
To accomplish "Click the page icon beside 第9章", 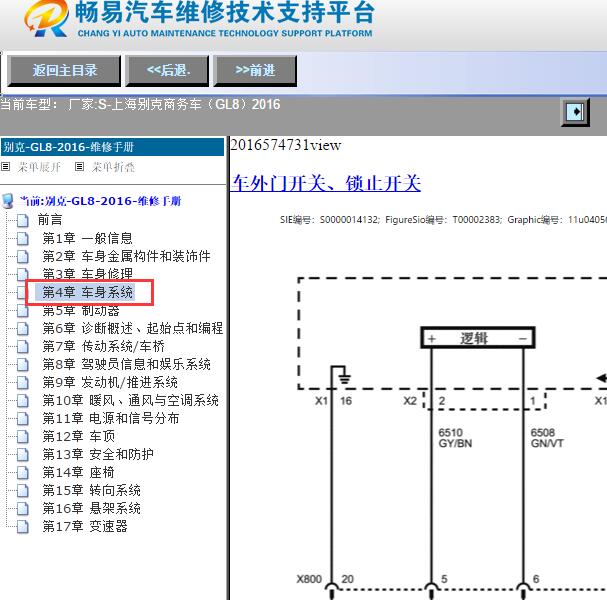I will (23, 382).
